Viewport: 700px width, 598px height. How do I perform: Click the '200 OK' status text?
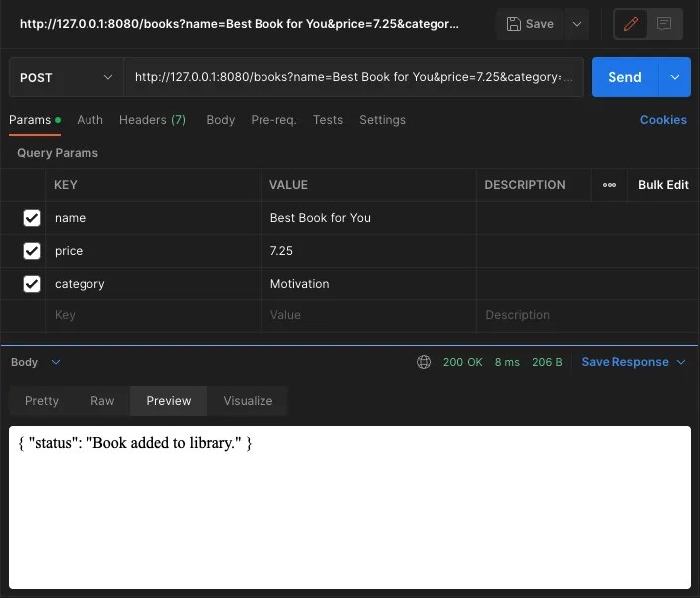(x=463, y=362)
